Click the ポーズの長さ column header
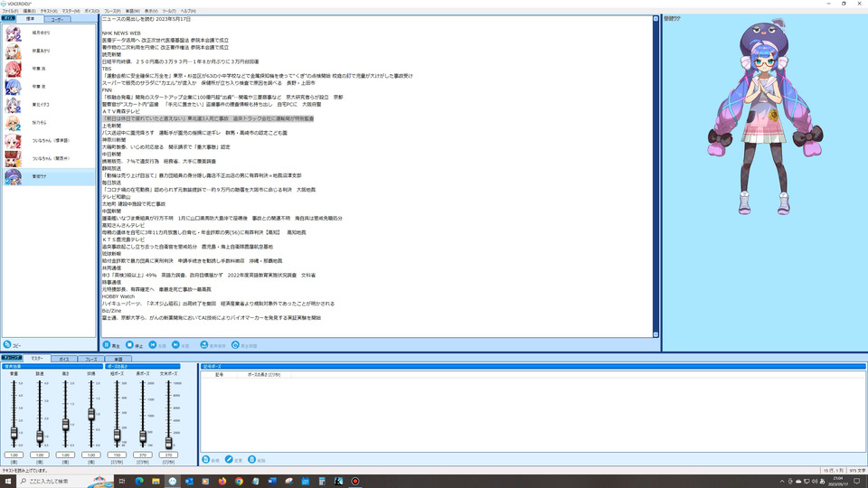Viewport: 868px width, 488px height. (264, 374)
